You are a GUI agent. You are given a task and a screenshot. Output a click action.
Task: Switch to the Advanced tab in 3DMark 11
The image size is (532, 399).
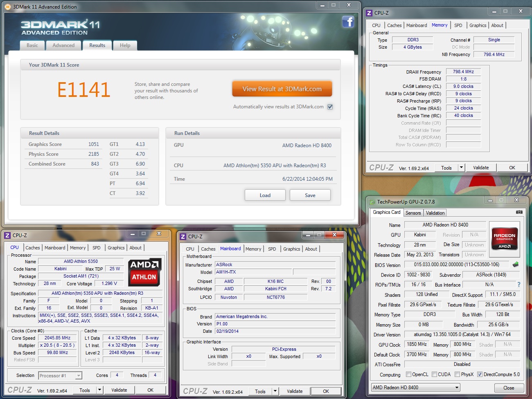point(63,45)
